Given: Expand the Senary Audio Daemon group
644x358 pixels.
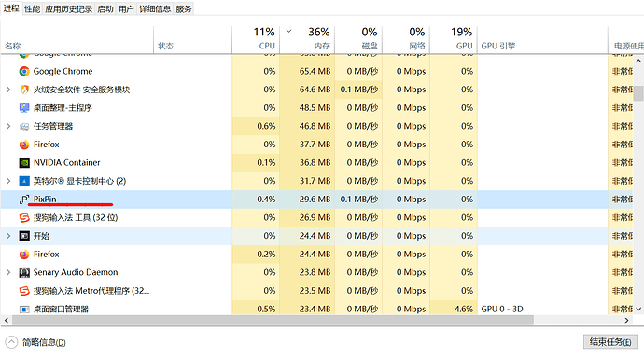Looking at the screenshot, I should point(8,272).
